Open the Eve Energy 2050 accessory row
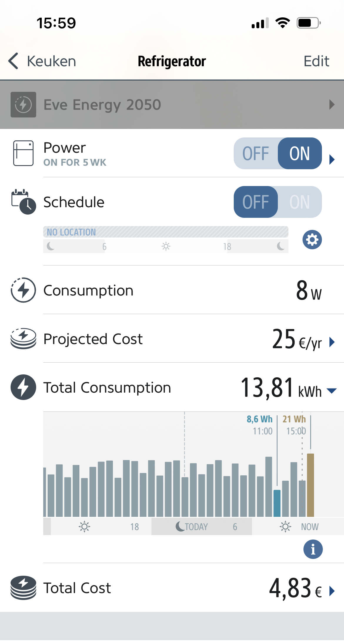The width and height of the screenshot is (344, 644). coord(172,105)
